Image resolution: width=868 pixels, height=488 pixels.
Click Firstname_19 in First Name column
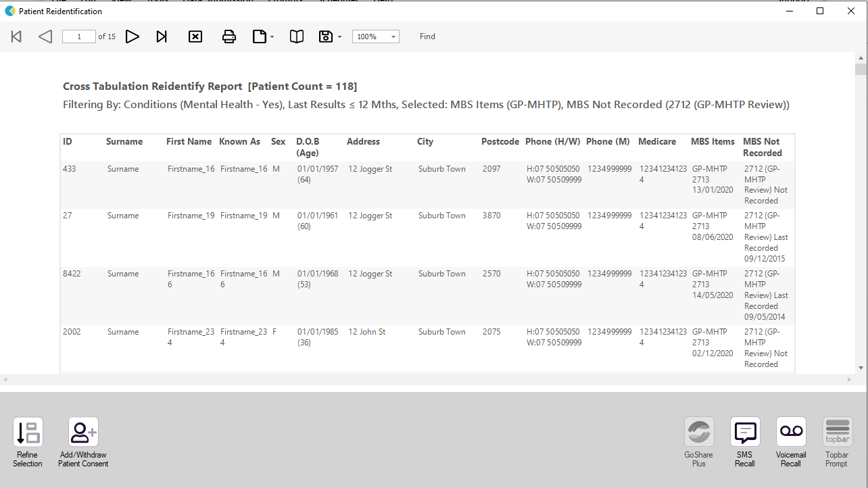191,216
